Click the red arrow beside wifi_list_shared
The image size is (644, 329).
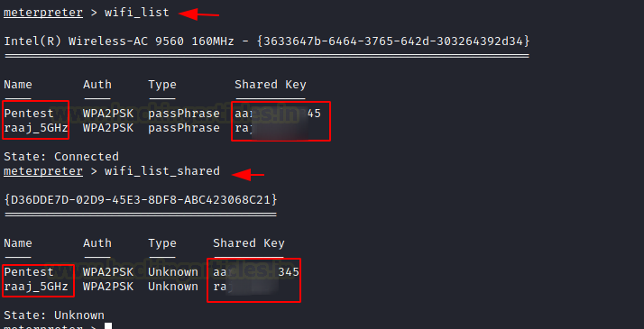tap(248, 175)
